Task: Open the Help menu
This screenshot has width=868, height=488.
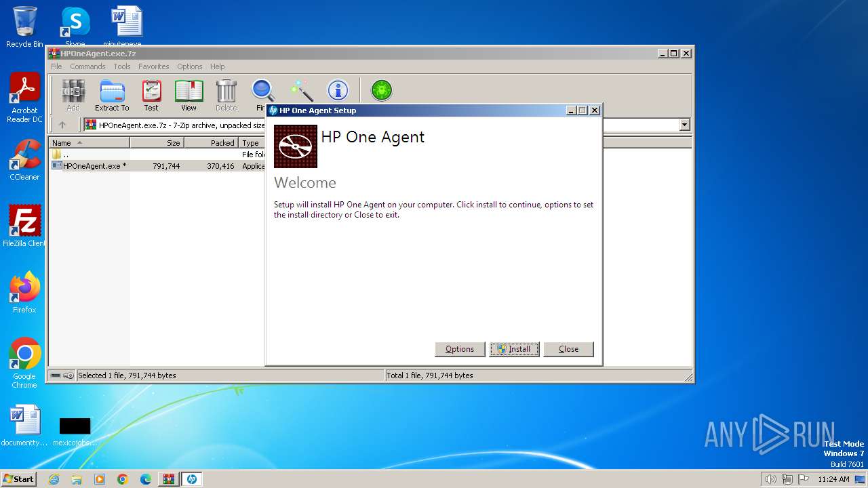Action: pyautogui.click(x=217, y=66)
